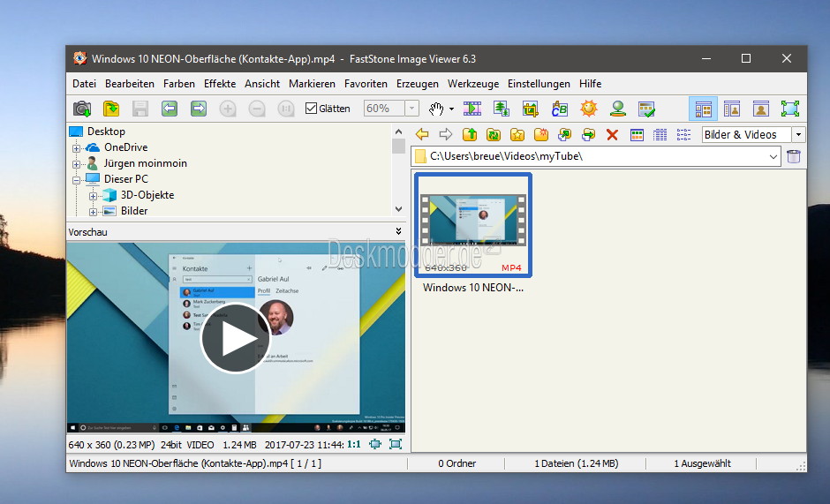Screen dimensions: 830x504
Task: Click the resize image trees icon
Action: (x=502, y=109)
